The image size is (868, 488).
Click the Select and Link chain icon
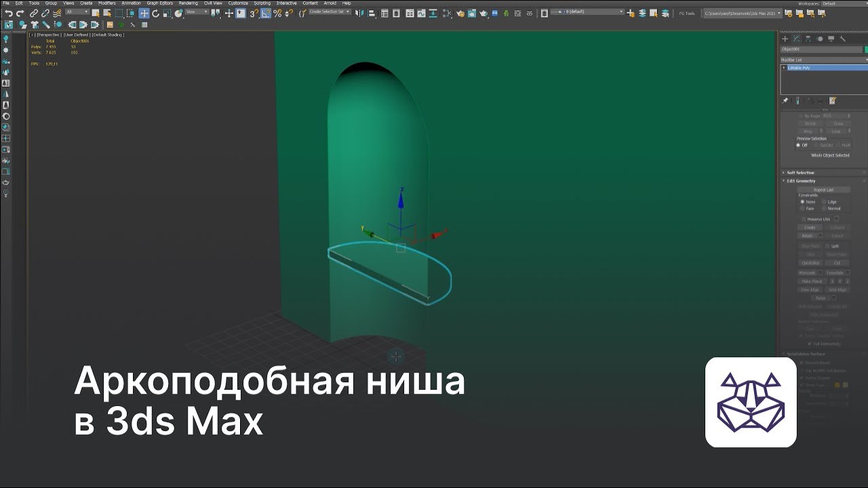33,13
